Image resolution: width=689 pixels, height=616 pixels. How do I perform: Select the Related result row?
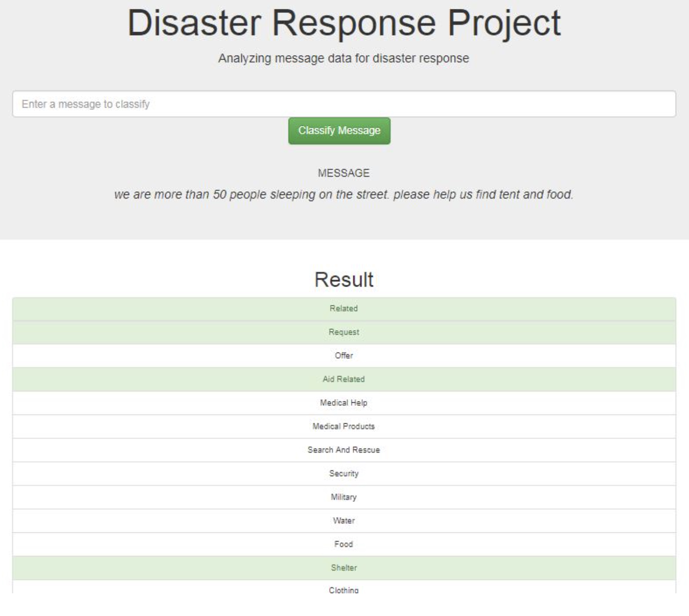344,308
